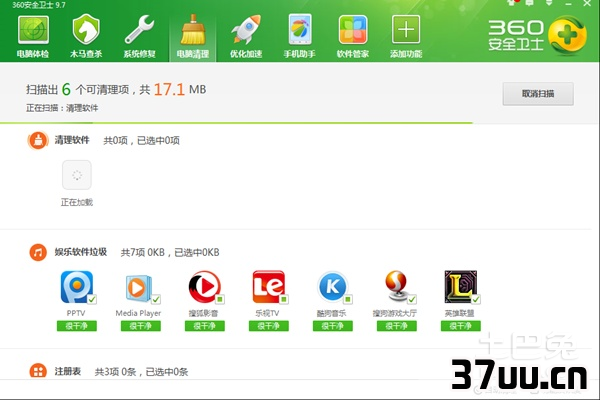
Task: Cancel the scan with 取消扫描
Action: (538, 94)
